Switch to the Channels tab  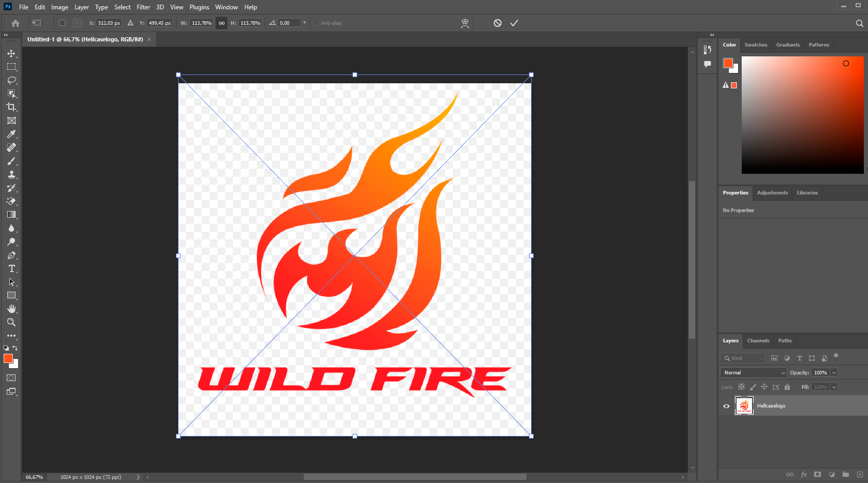758,341
